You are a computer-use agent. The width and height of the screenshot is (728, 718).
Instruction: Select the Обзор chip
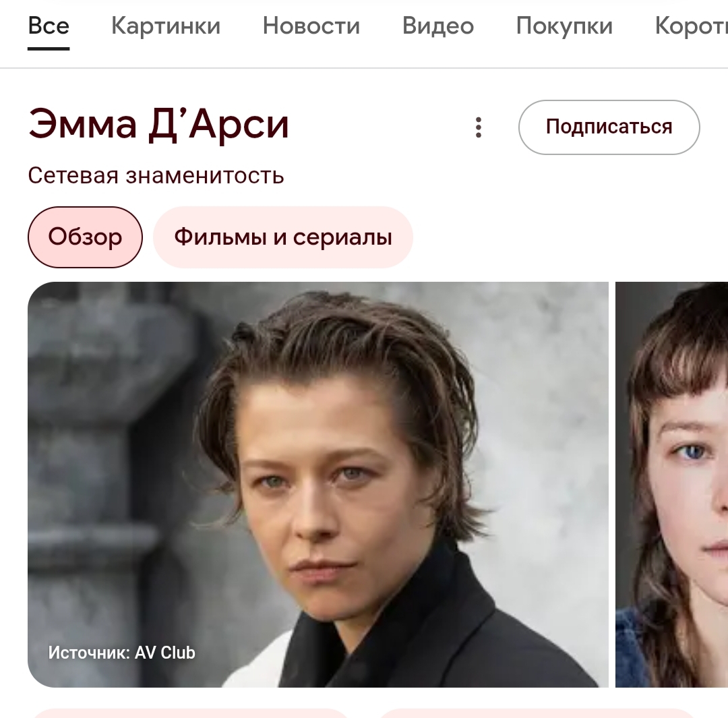coord(85,237)
